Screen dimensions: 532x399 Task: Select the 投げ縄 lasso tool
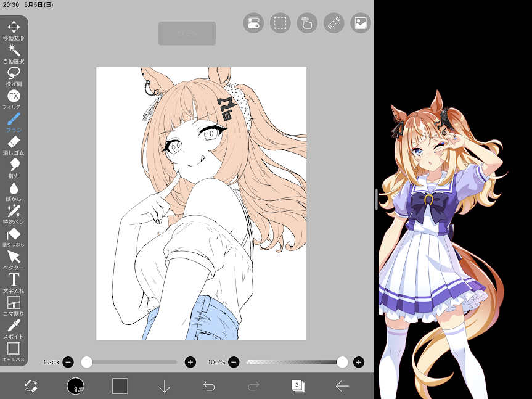tap(14, 76)
